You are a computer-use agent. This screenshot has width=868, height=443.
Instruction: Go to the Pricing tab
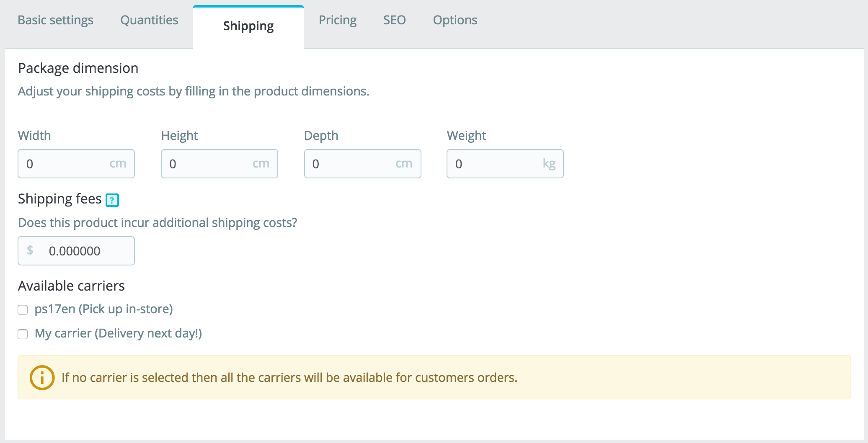tap(338, 20)
